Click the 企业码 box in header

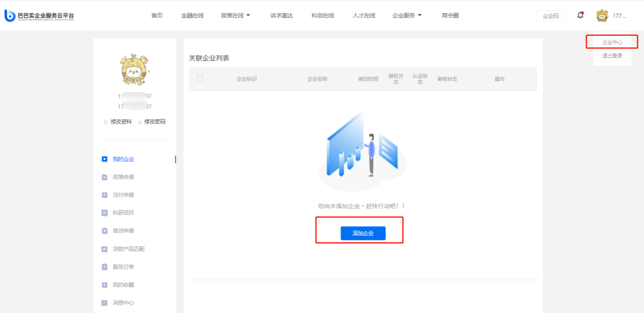click(550, 16)
